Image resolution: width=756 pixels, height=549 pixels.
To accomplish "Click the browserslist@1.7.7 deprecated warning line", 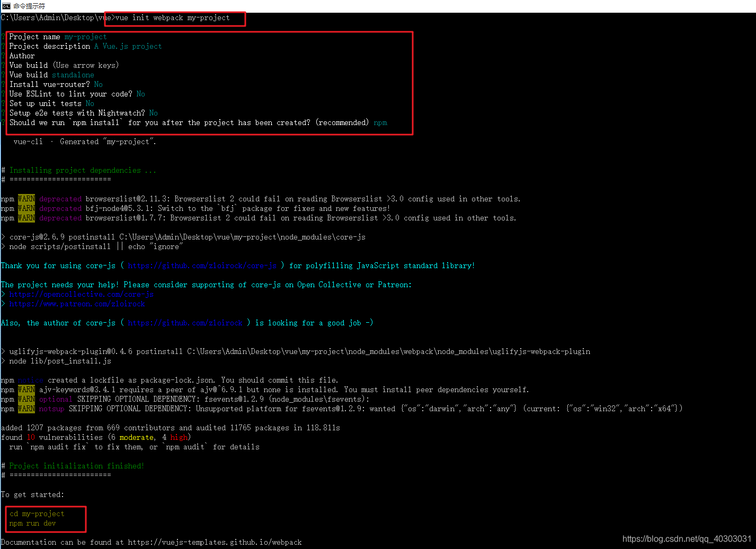I will pyautogui.click(x=259, y=218).
